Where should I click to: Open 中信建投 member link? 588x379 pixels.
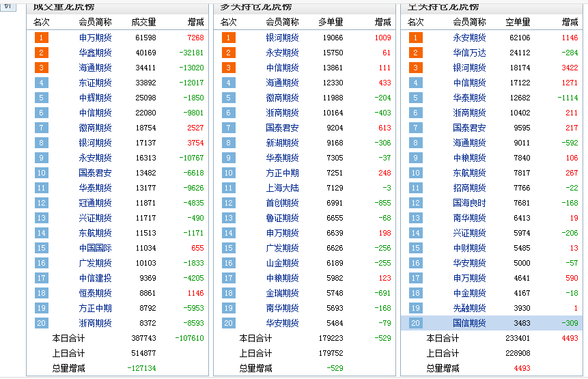tap(95, 278)
